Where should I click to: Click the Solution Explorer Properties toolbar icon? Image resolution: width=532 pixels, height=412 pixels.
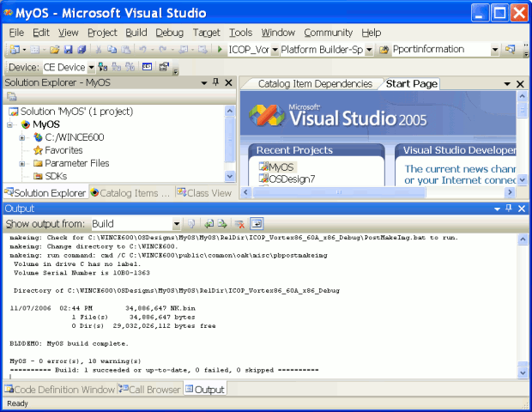(x=11, y=97)
